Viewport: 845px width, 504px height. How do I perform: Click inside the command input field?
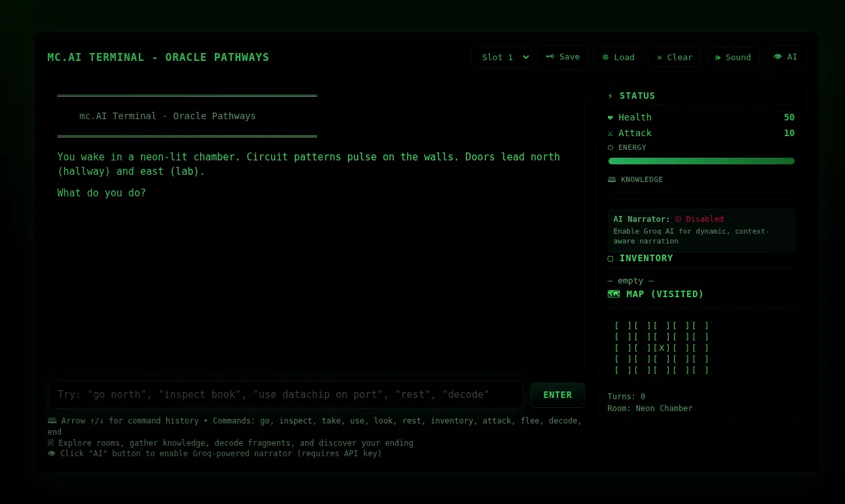tap(285, 394)
